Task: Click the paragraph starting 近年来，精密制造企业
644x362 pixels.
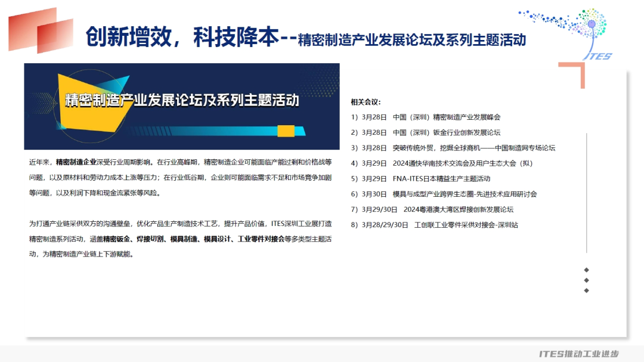Action: [x=180, y=178]
